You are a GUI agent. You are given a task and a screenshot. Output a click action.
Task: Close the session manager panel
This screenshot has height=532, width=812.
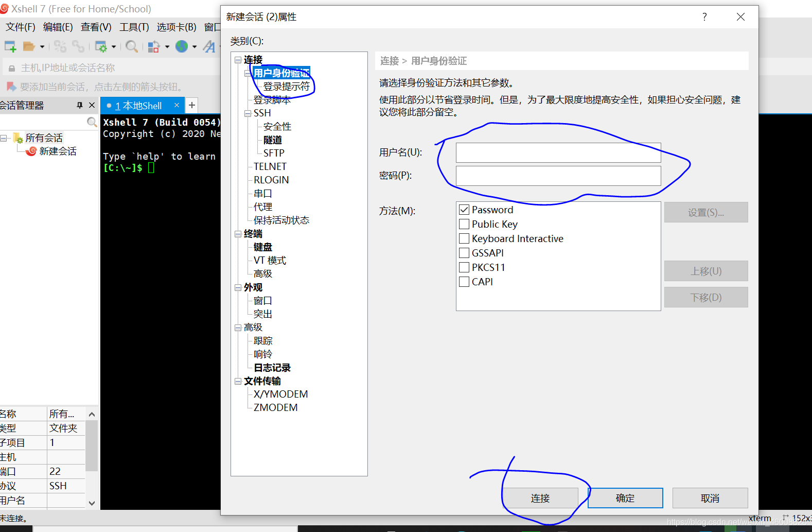pyautogui.click(x=92, y=105)
